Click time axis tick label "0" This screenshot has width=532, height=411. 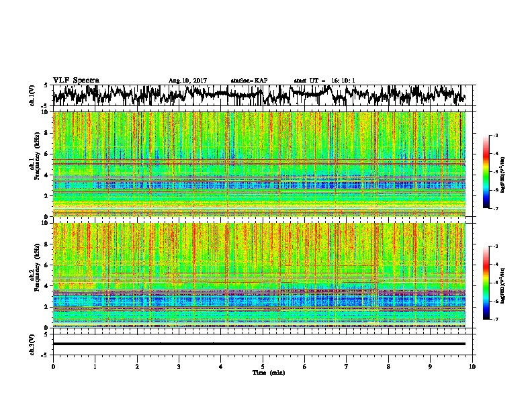click(53, 367)
